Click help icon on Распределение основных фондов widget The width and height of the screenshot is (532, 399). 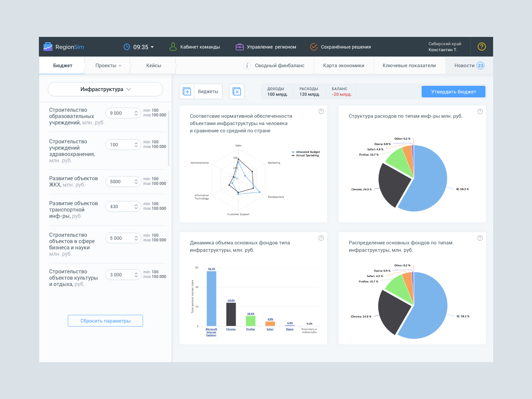pos(480,238)
